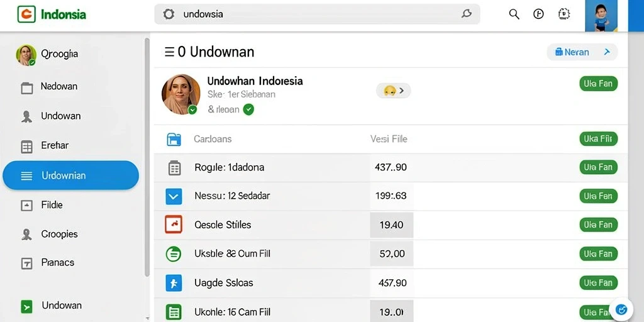The image size is (644, 322).
Task: Click 'Ula Fan' button for Uksble 8& Oum Fill
Action: point(599,254)
